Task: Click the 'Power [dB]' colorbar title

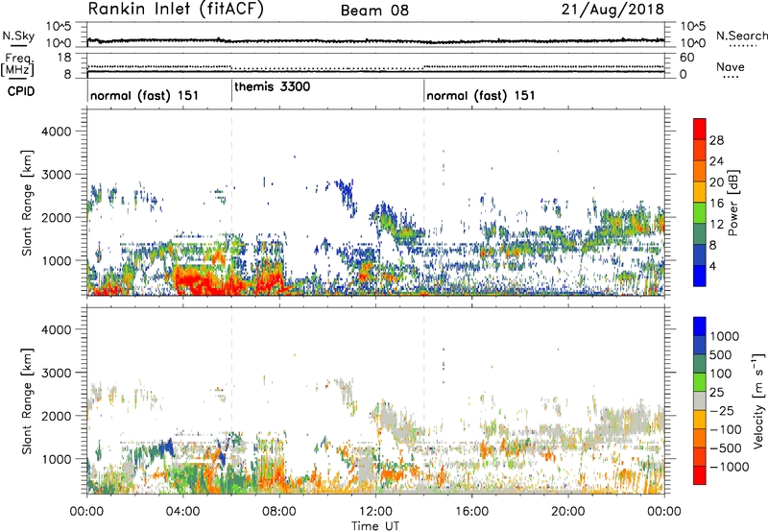Action: (733, 203)
